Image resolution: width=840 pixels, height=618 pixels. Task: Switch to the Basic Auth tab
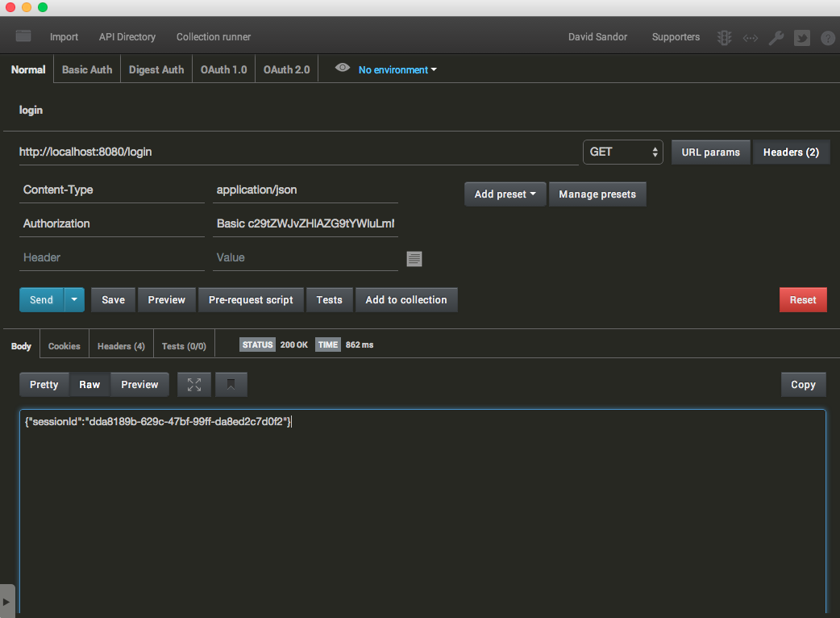point(87,69)
